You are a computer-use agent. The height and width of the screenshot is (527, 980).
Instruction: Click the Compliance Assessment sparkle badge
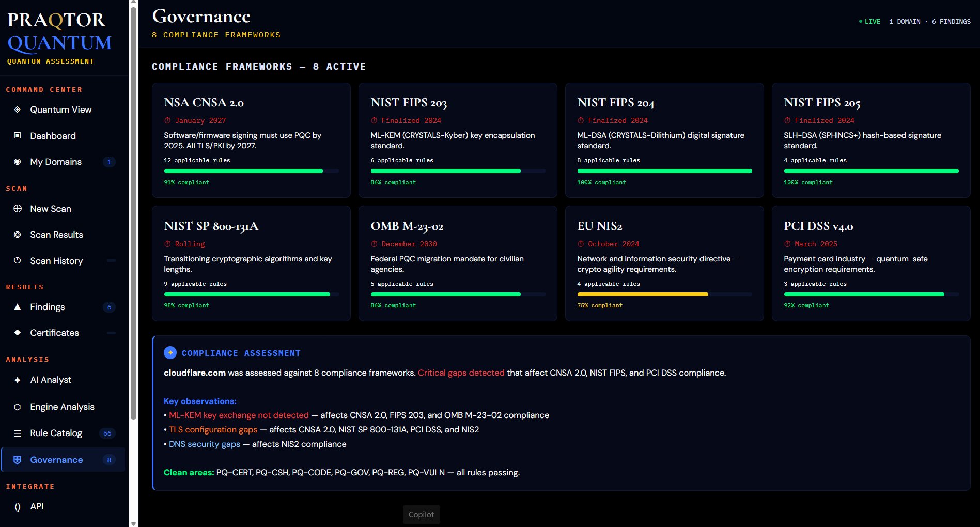click(170, 352)
